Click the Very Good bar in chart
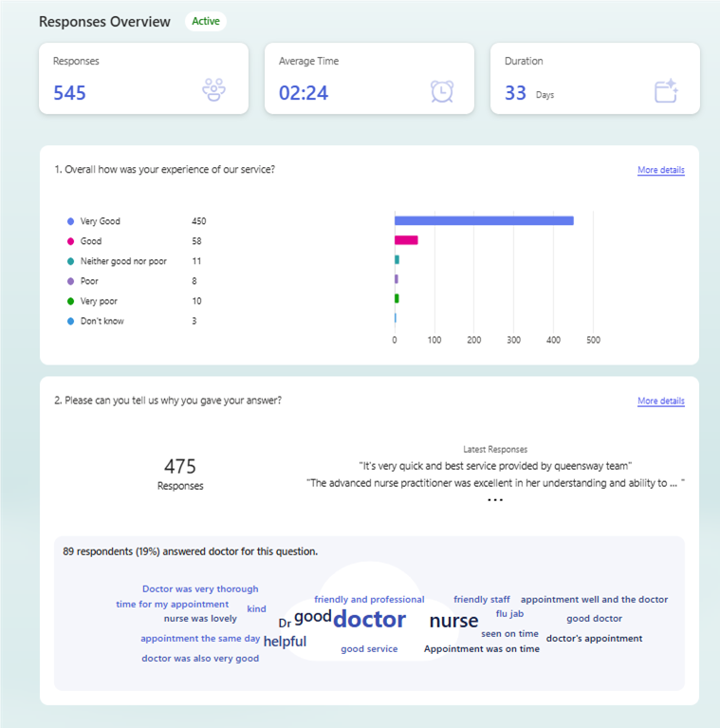 [484, 221]
